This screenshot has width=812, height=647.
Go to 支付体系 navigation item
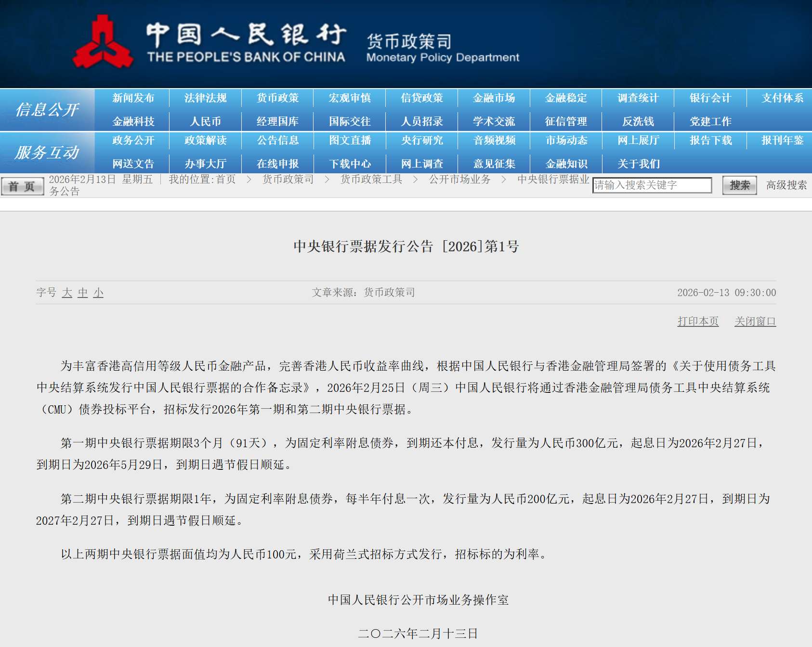pyautogui.click(x=782, y=98)
